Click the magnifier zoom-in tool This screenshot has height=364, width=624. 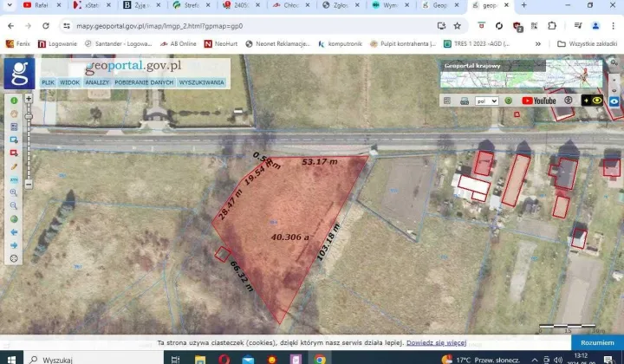[14, 192]
